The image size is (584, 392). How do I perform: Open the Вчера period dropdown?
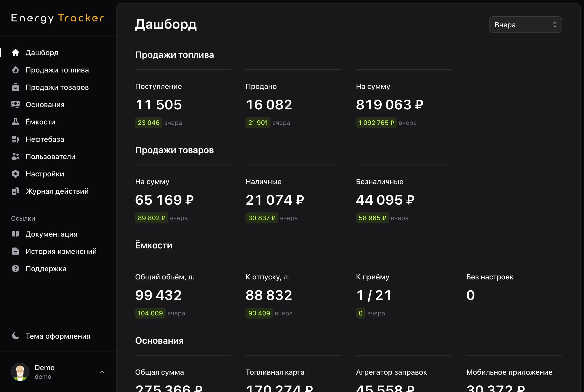(525, 25)
